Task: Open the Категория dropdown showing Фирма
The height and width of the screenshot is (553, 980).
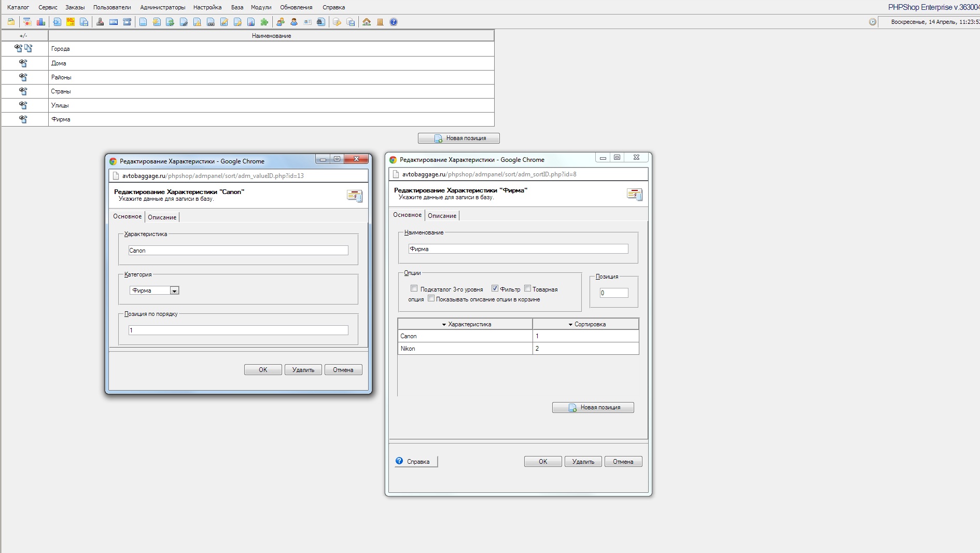Action: coord(175,291)
